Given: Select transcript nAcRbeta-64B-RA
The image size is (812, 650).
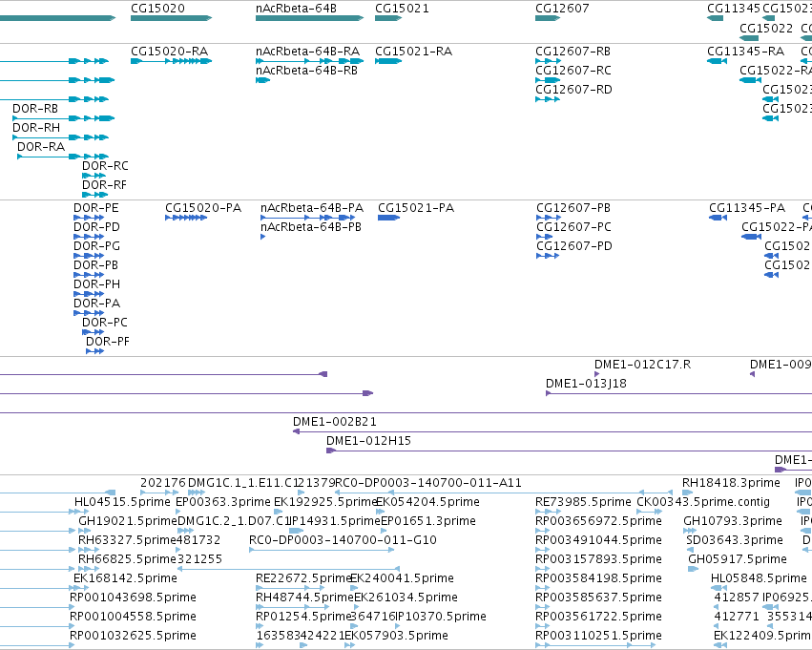Looking at the screenshot, I should tap(307, 52).
